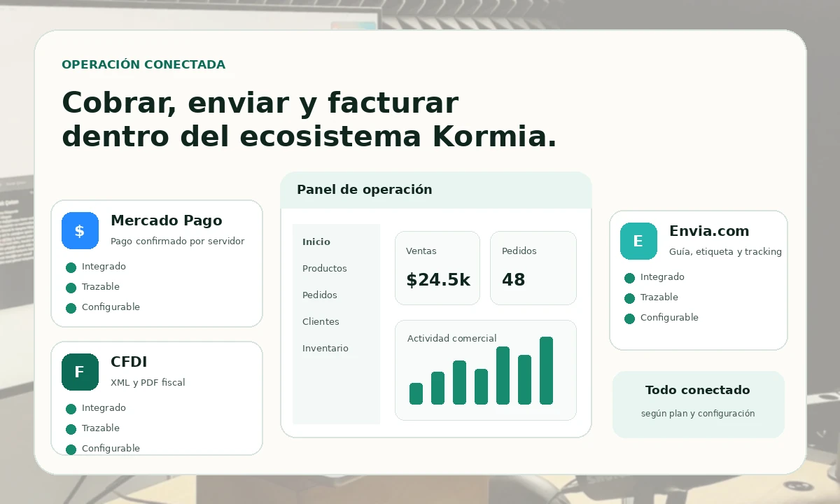This screenshot has height=504, width=840.
Task: Click 'XML y PDF fiscal' subtitle
Action: coord(148,383)
